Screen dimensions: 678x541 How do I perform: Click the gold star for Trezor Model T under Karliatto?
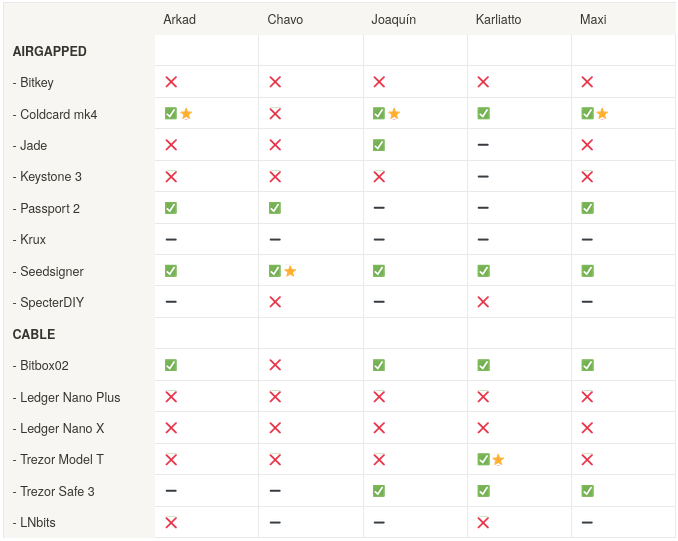pos(498,459)
